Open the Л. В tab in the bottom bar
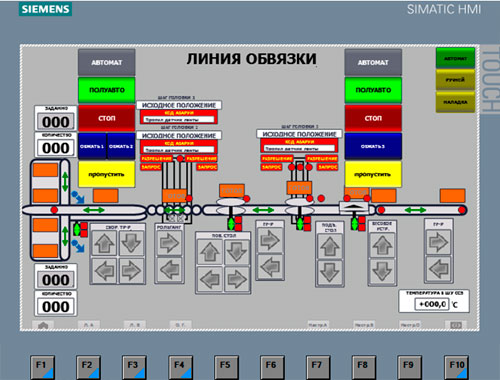 [134, 325]
